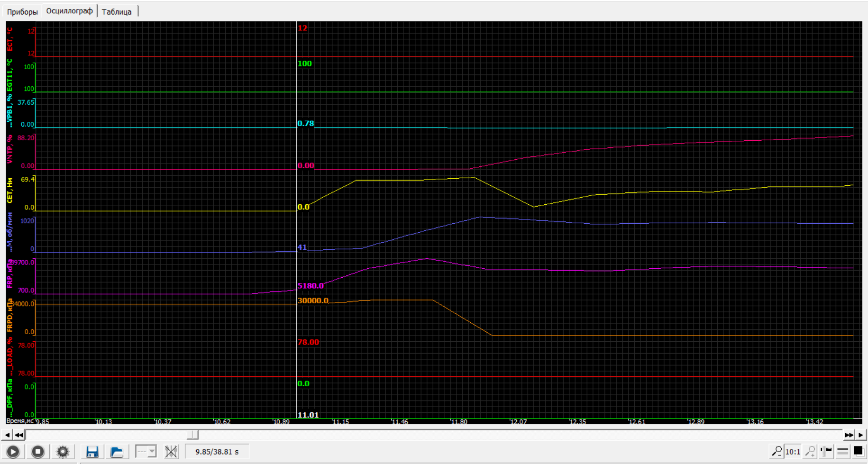Click the cursor value 30000.0

pos(313,300)
